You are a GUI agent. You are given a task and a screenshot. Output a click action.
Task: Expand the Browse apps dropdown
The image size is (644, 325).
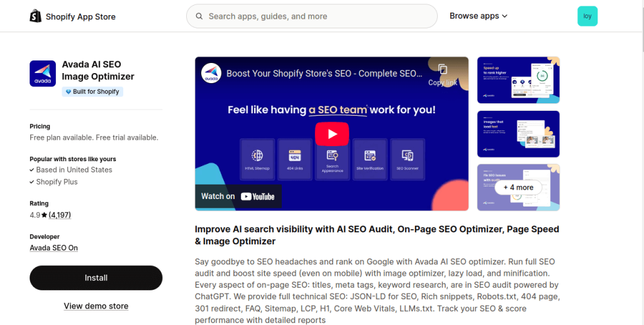point(479,16)
